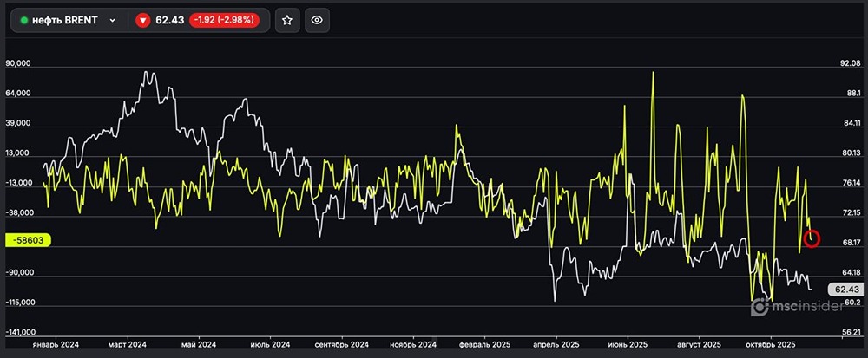This screenshot has width=868, height=358.
Task: Click the сентябрь 2024 date label
Action: (x=342, y=344)
